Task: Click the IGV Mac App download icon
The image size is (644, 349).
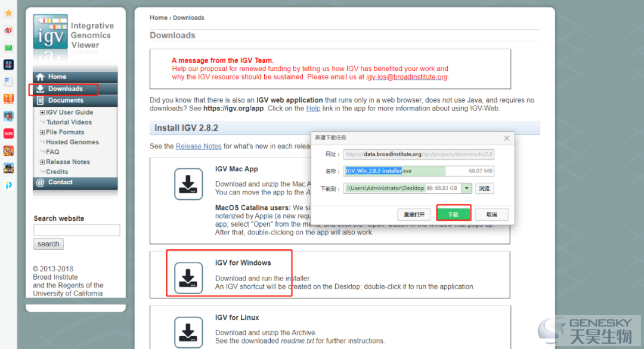Action: (188, 184)
